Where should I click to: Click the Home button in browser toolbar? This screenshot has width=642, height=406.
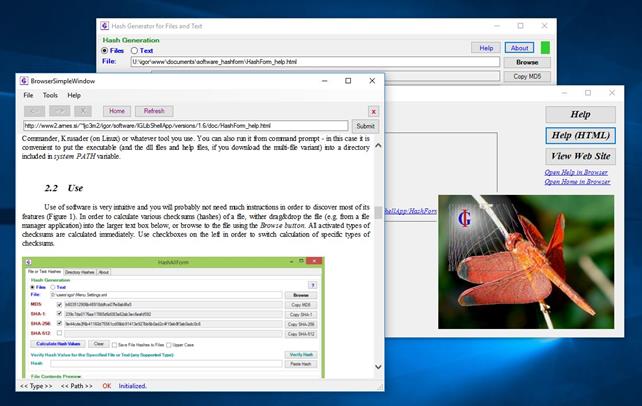(116, 110)
